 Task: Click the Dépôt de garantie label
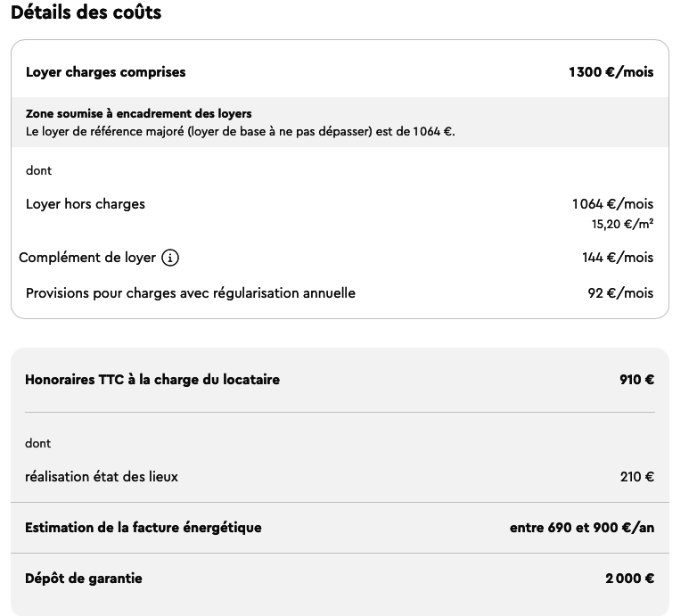[x=84, y=579]
